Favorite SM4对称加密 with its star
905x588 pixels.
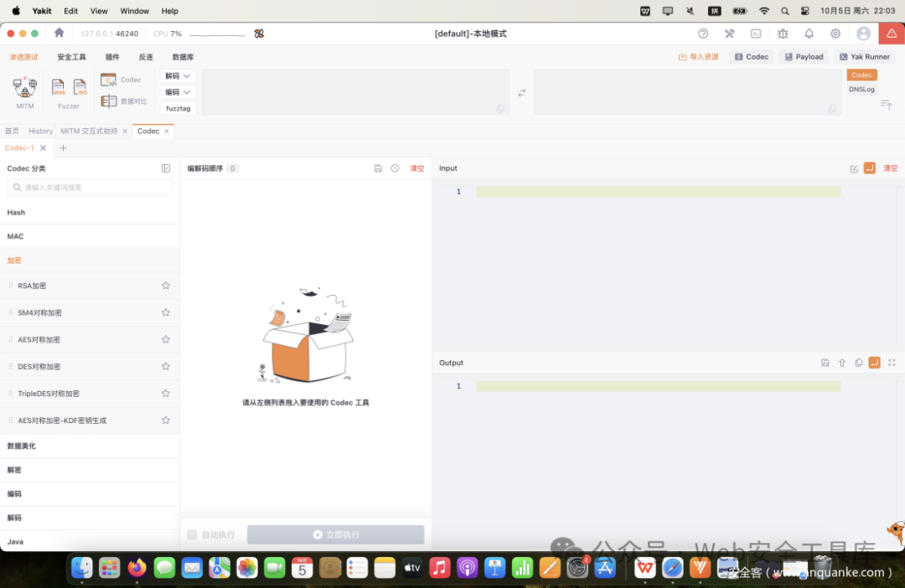coord(166,312)
